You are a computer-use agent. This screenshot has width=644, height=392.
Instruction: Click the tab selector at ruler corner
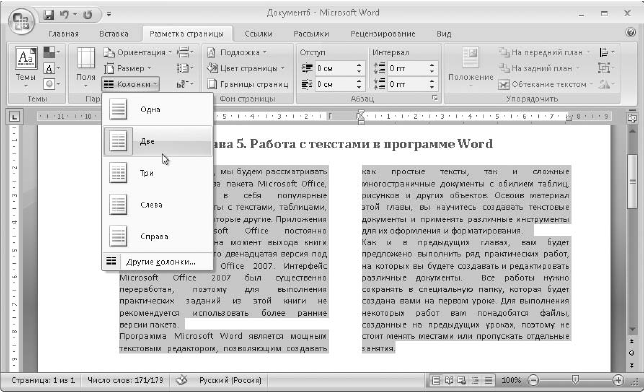click(x=14, y=118)
